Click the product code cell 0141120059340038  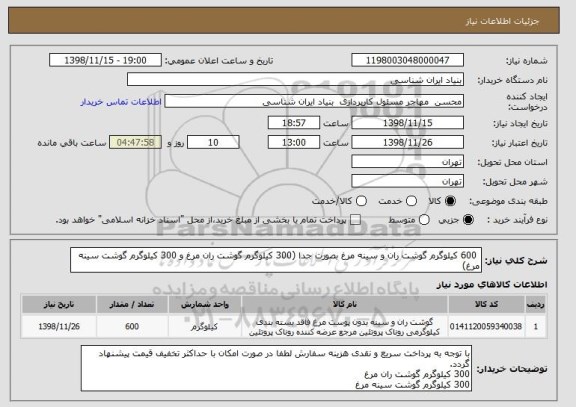click(486, 326)
